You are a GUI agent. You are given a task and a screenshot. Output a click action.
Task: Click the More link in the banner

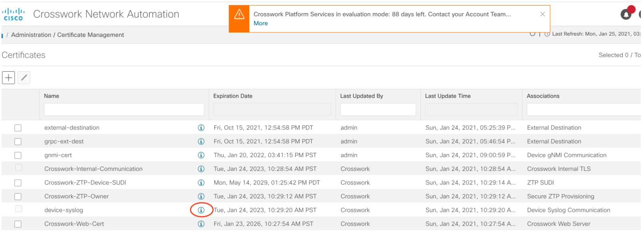click(261, 23)
